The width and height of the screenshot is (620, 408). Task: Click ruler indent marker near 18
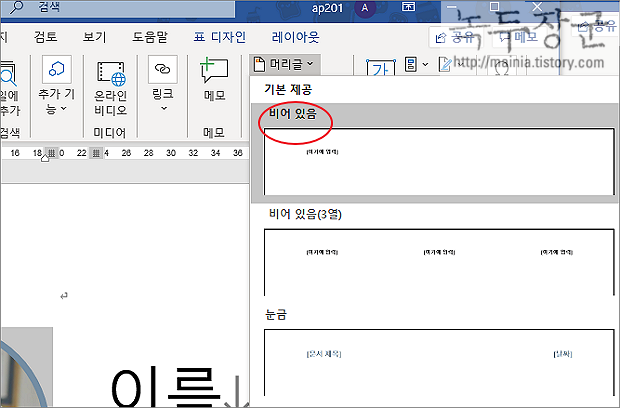45,157
